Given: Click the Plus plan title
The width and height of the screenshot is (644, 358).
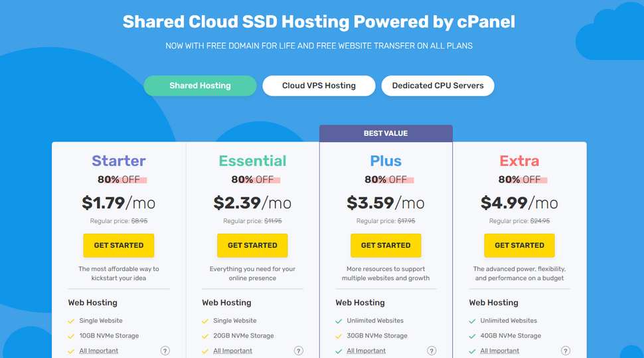Looking at the screenshot, I should tap(386, 161).
